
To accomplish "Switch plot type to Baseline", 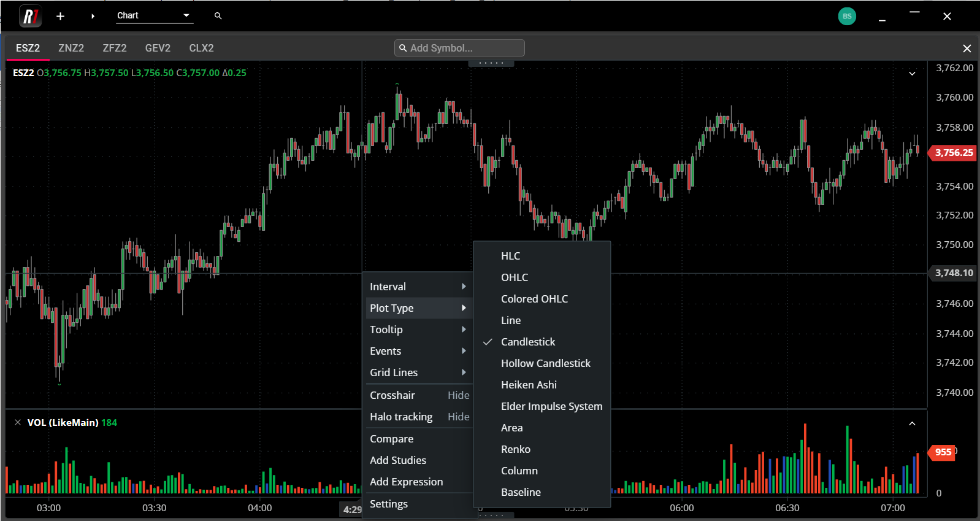I will click(x=542, y=492).
